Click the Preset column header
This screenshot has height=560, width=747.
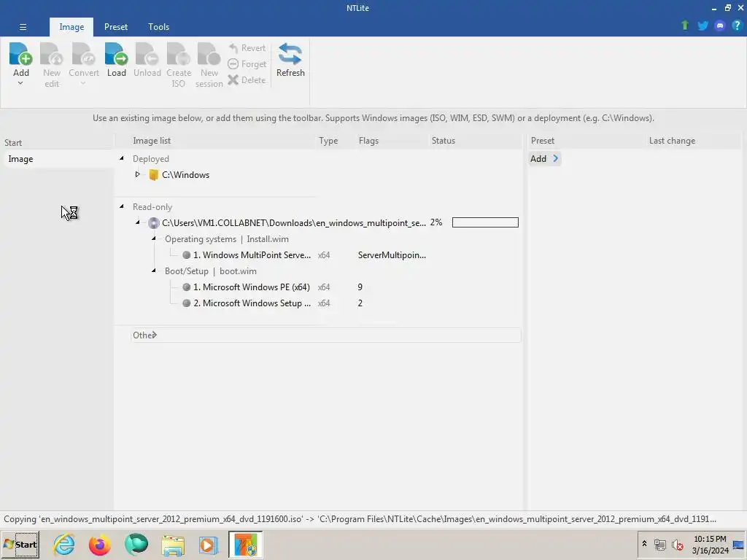coord(543,141)
